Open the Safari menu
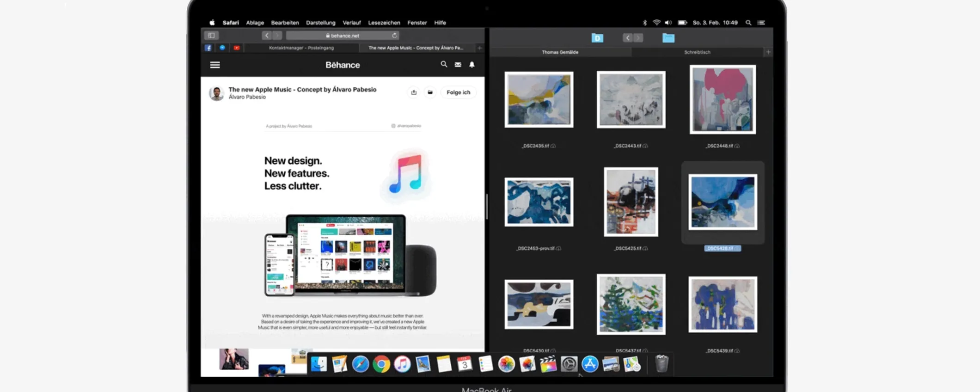Viewport: 980px width, 392px height. coord(231,23)
